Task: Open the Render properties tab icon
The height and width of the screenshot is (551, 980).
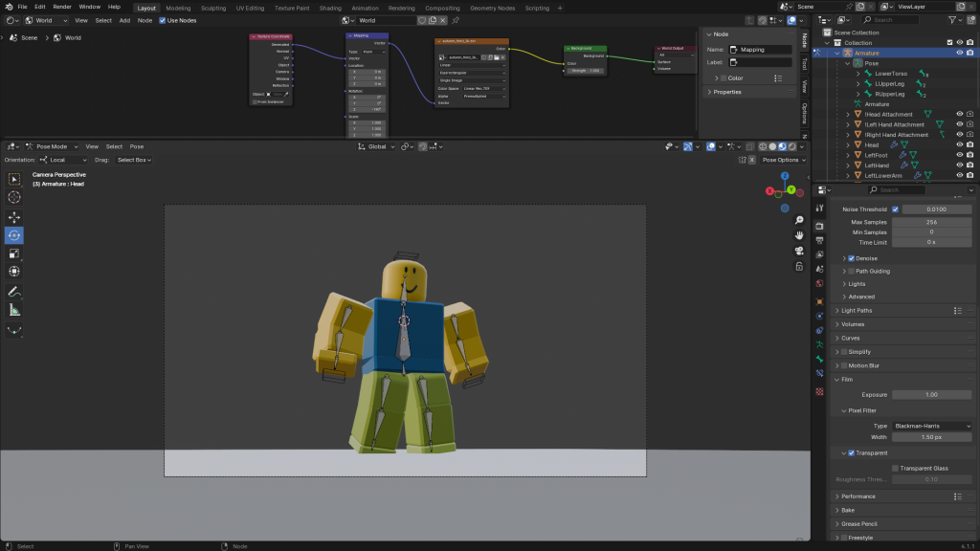Action: pos(819,226)
